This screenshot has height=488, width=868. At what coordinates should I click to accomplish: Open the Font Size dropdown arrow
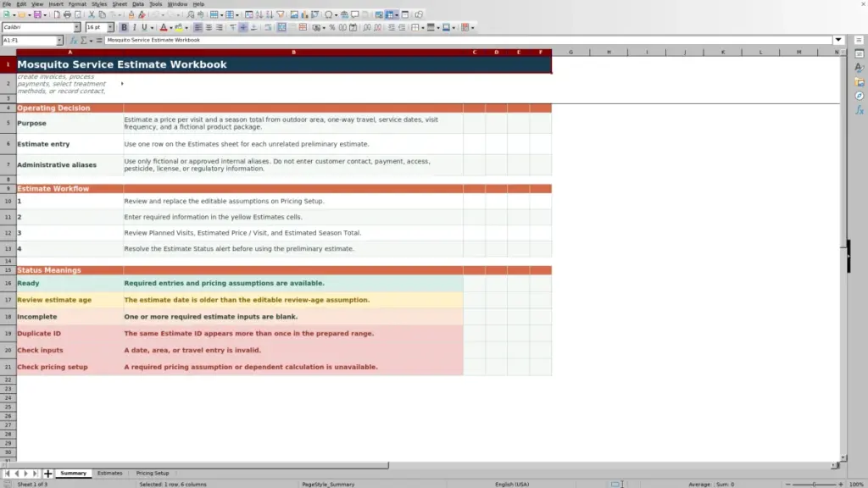[110, 27]
